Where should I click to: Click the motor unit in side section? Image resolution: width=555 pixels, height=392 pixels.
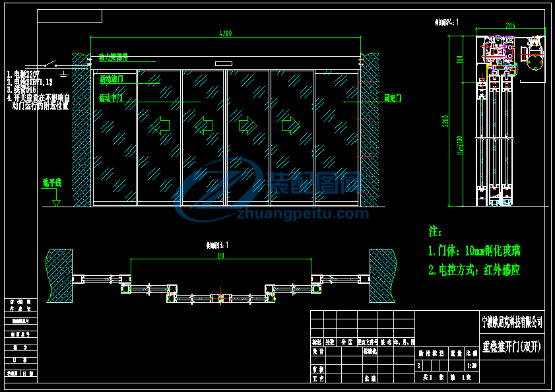point(533,58)
